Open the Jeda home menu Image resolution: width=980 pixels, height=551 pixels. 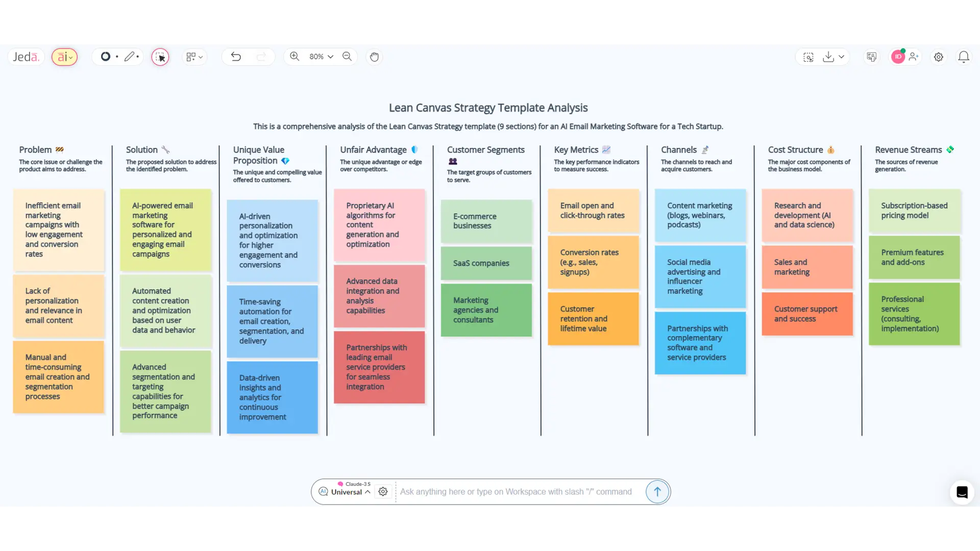pos(26,57)
